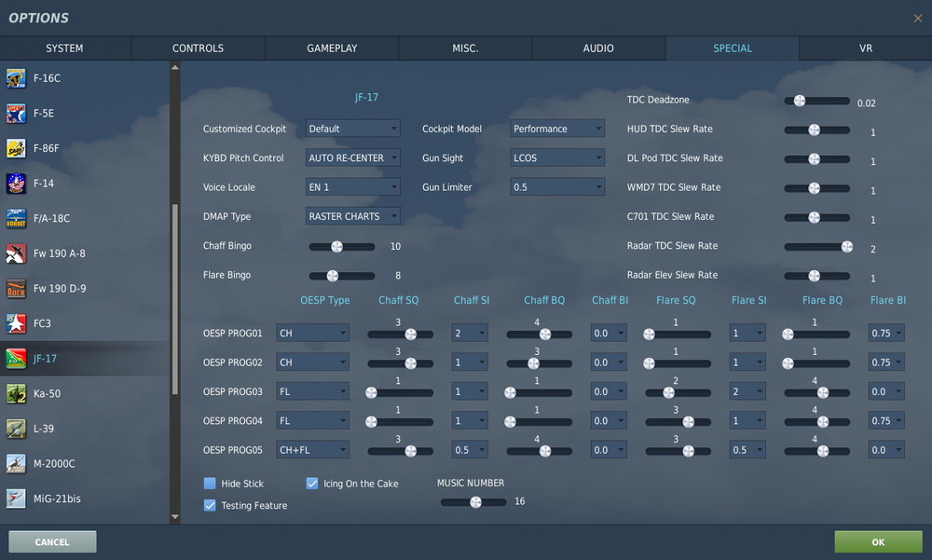Screen dimensions: 932x560
Task: Open the DMAP Type dropdown
Action: 352,215
